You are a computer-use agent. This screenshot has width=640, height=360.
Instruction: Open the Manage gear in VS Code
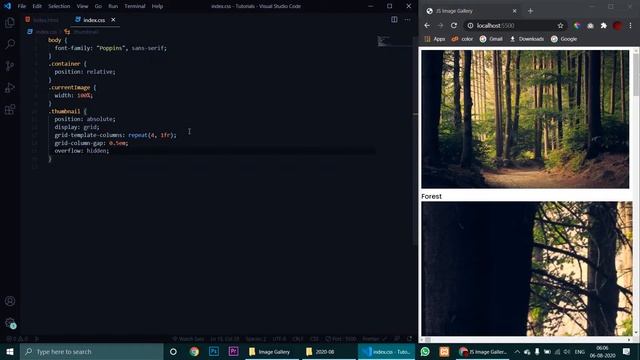click(x=10, y=323)
